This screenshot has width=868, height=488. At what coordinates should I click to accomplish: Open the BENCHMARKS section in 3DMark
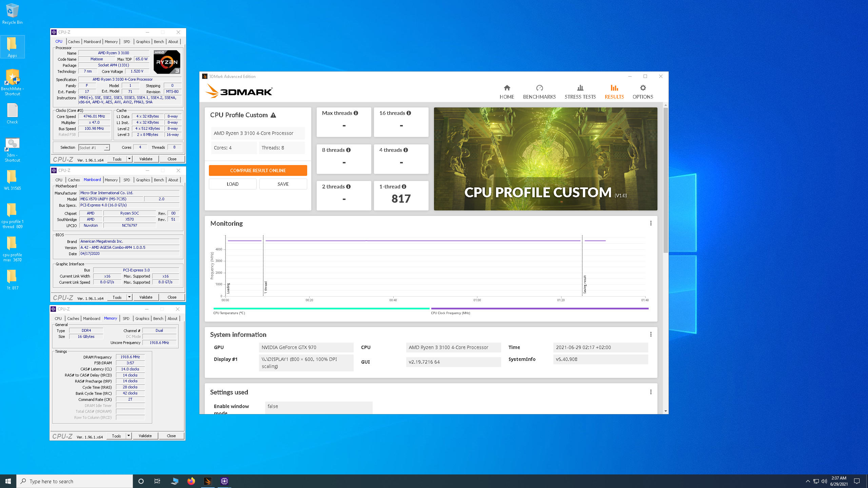[x=539, y=92]
